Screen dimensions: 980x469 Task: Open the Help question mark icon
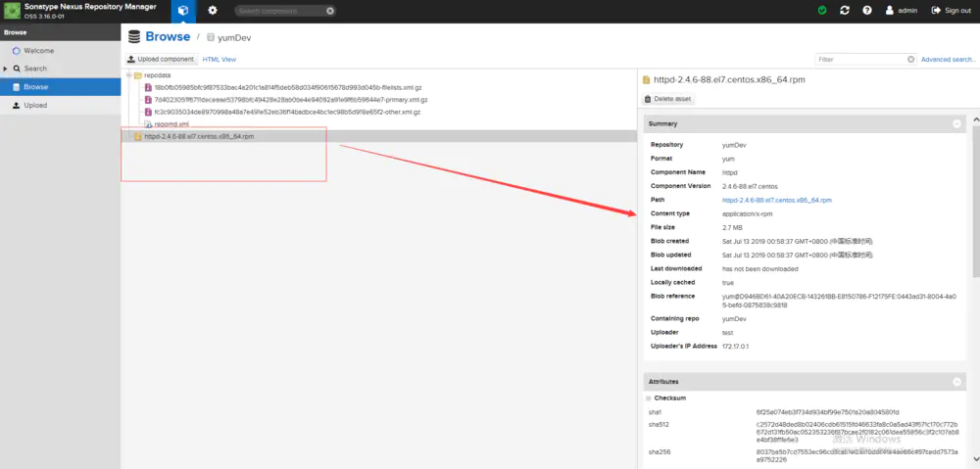coord(867,11)
